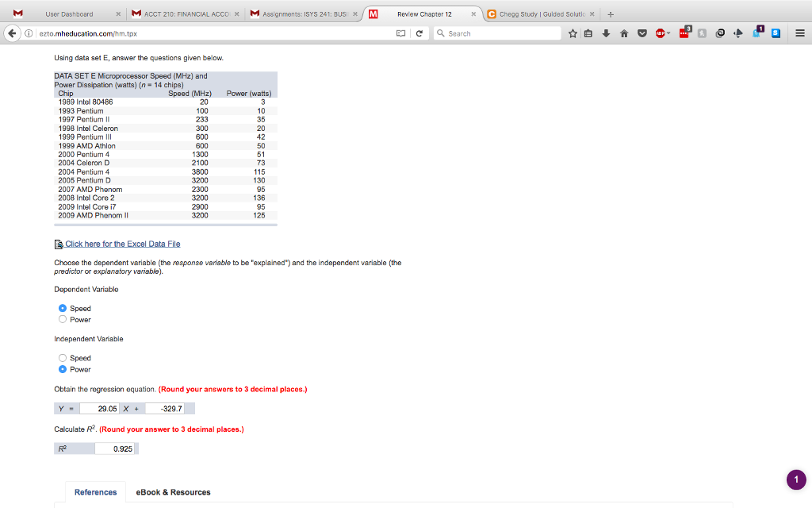Select Power as the dependent variable
812x508 pixels.
click(x=63, y=319)
